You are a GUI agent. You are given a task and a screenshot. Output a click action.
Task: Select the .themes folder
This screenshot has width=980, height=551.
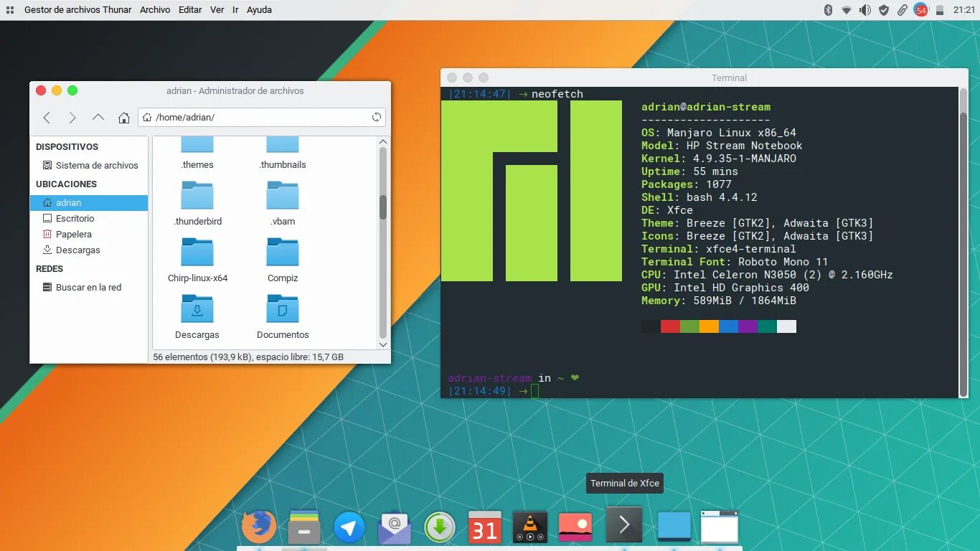[197, 153]
